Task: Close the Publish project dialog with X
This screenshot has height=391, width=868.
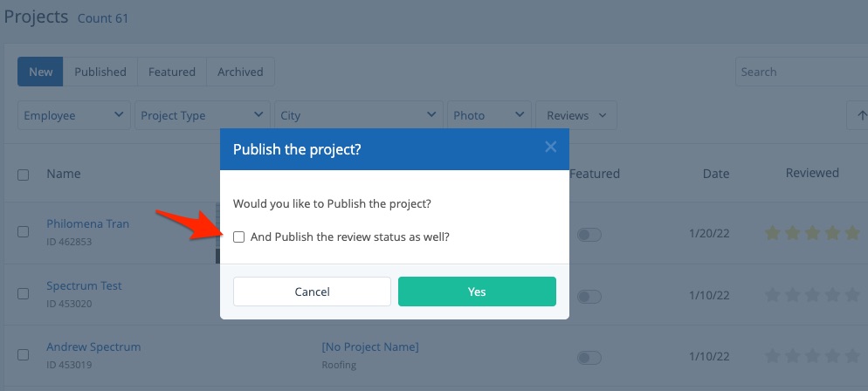Action: [550, 147]
